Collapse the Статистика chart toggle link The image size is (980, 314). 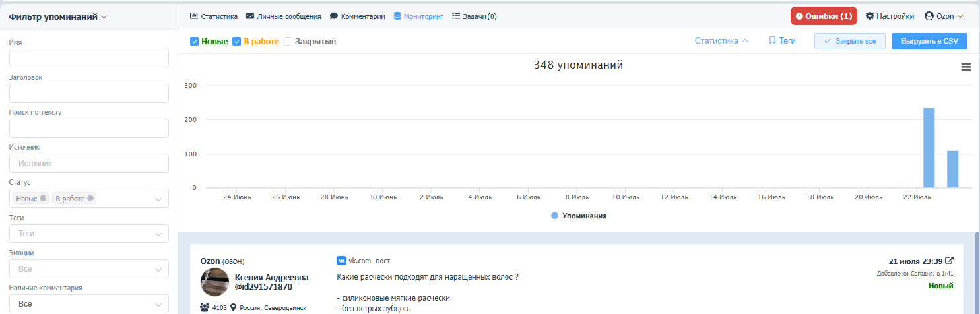point(721,41)
